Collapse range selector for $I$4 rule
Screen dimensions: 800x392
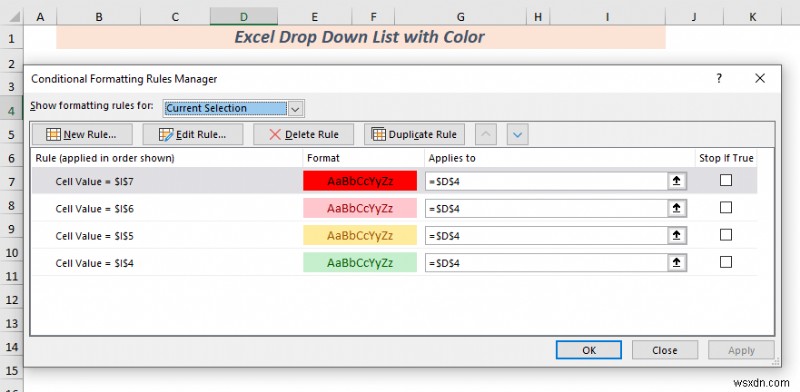677,263
